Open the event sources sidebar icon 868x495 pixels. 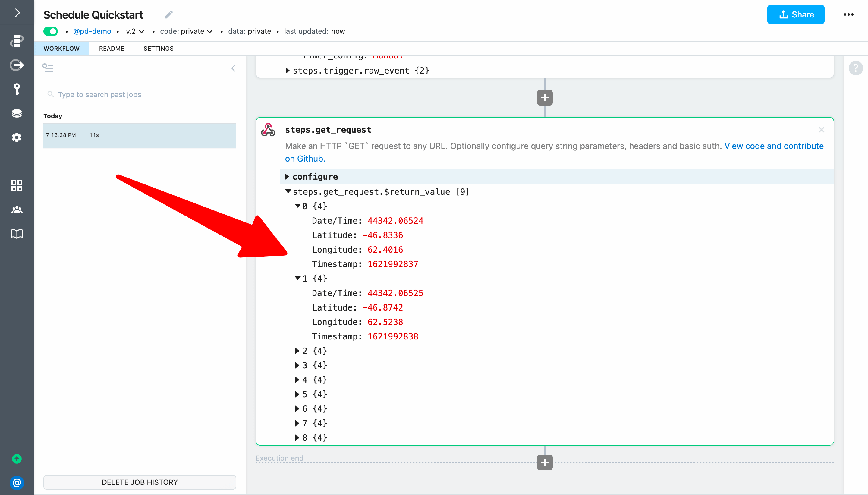[17, 65]
